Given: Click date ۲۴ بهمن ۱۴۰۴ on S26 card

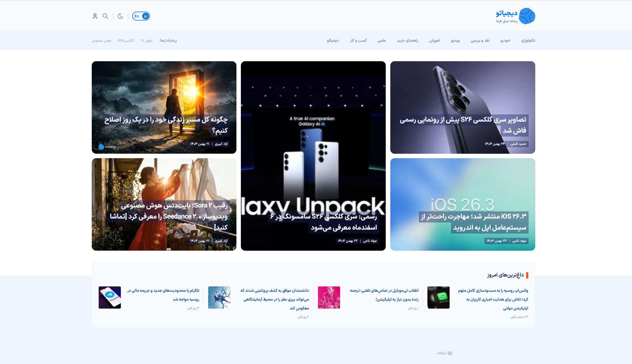Looking at the screenshot, I should pos(495,144).
